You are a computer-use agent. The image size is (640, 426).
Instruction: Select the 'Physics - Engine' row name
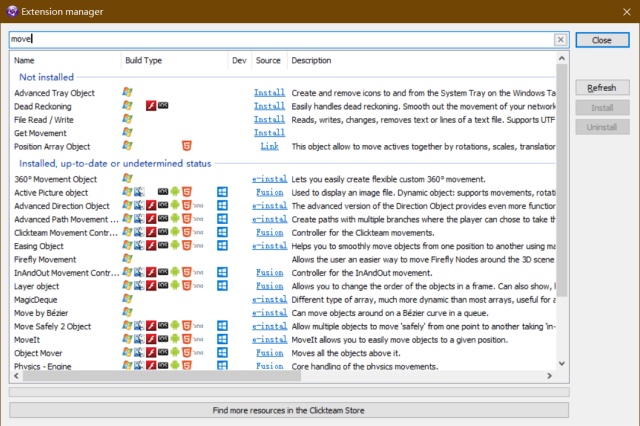pos(42,366)
